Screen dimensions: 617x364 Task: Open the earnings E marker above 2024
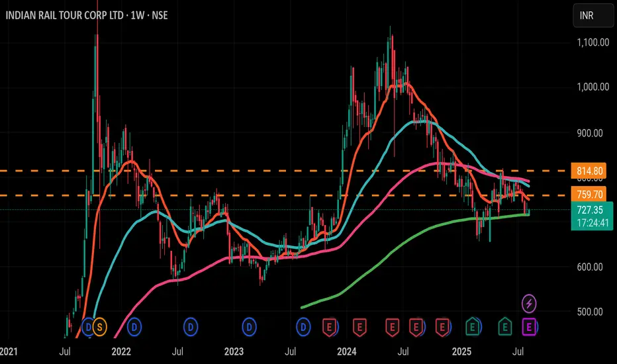(x=359, y=327)
